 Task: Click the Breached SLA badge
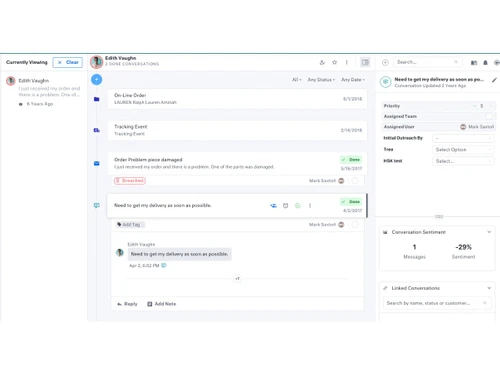(130, 181)
